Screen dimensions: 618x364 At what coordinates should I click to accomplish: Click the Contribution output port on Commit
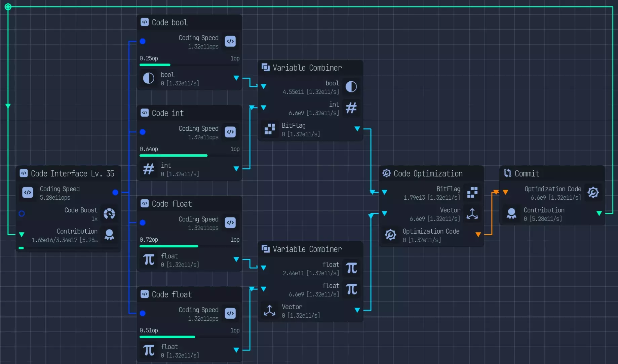coord(599,214)
